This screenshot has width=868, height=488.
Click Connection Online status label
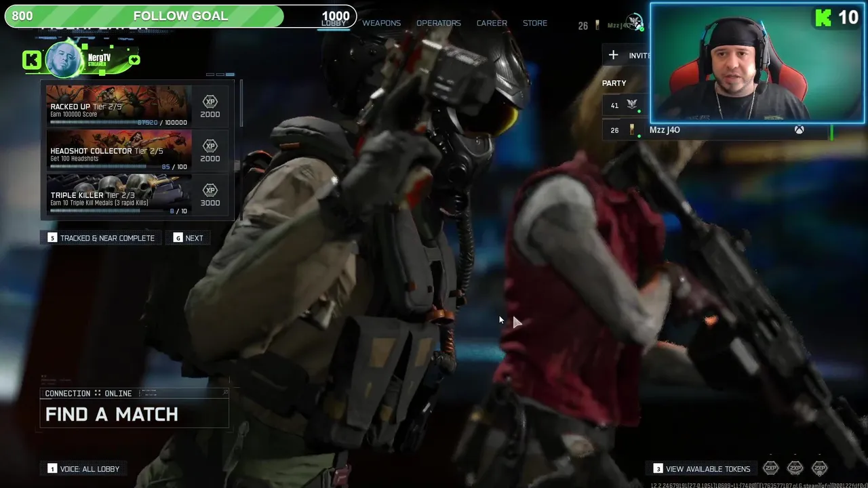coord(88,394)
